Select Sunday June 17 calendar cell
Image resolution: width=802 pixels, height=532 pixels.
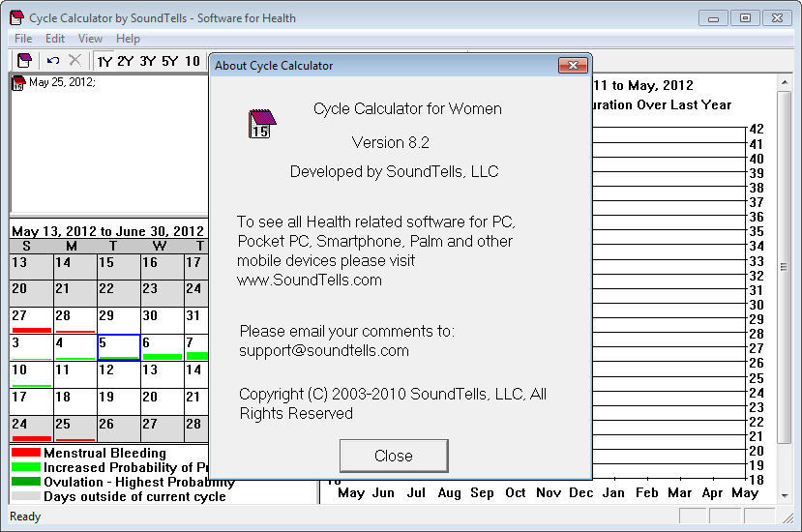tap(32, 401)
